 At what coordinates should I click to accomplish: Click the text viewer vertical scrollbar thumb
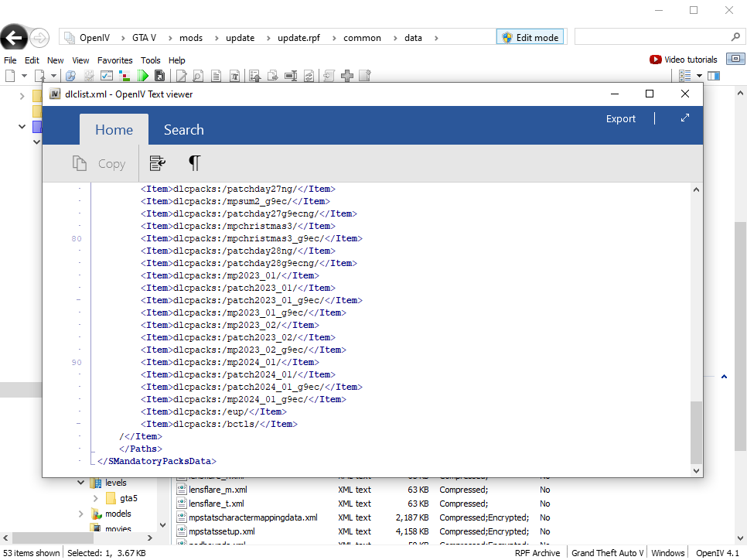point(696,432)
